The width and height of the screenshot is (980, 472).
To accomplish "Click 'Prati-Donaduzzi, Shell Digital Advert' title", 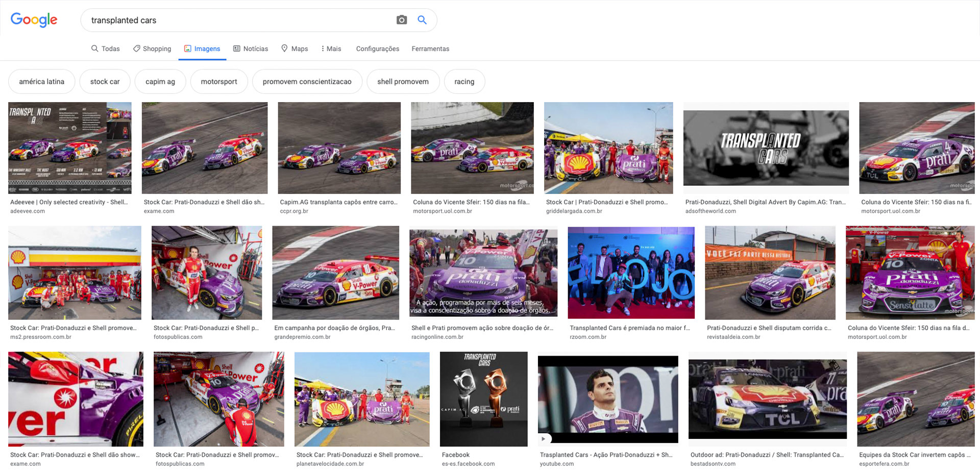I will coord(766,202).
